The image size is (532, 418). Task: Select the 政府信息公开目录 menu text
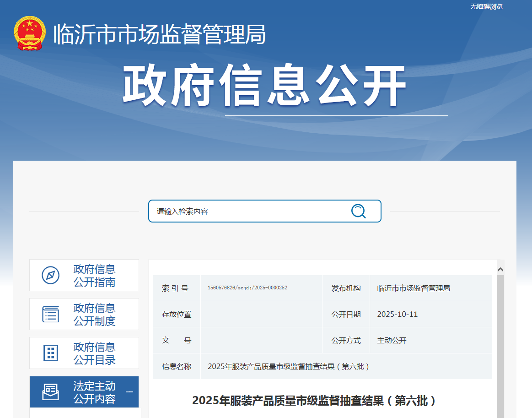tap(95, 353)
